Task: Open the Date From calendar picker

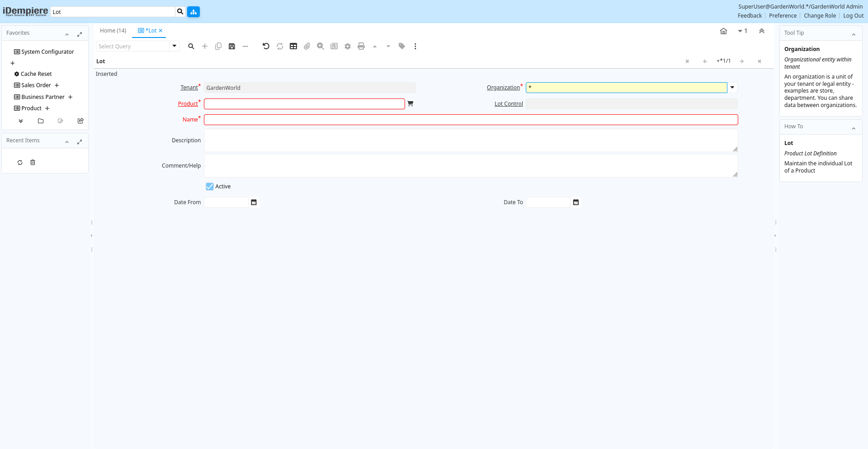Action: coord(254,202)
